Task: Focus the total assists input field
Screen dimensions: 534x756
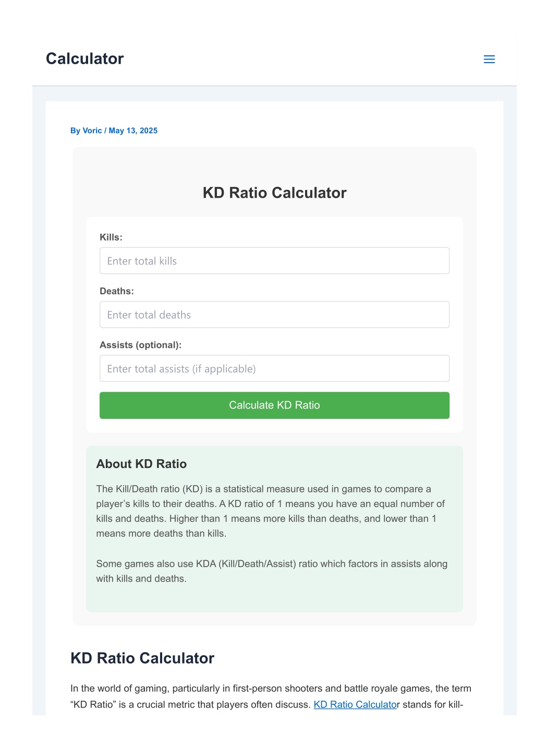Action: coord(274,368)
